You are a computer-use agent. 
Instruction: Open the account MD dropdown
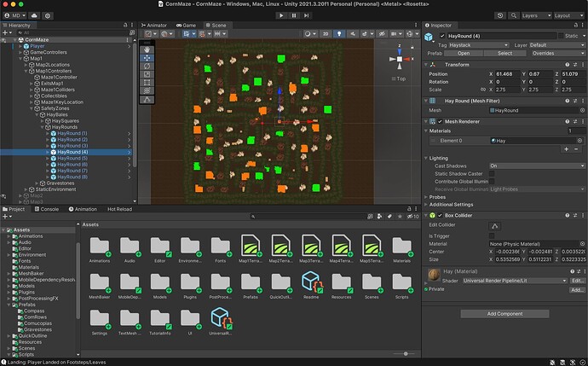point(14,15)
